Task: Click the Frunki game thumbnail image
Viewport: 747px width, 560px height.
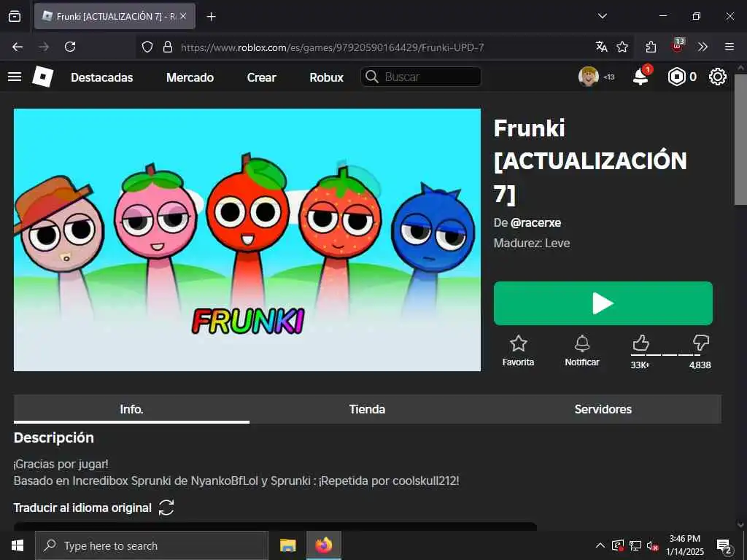Action: (x=247, y=240)
